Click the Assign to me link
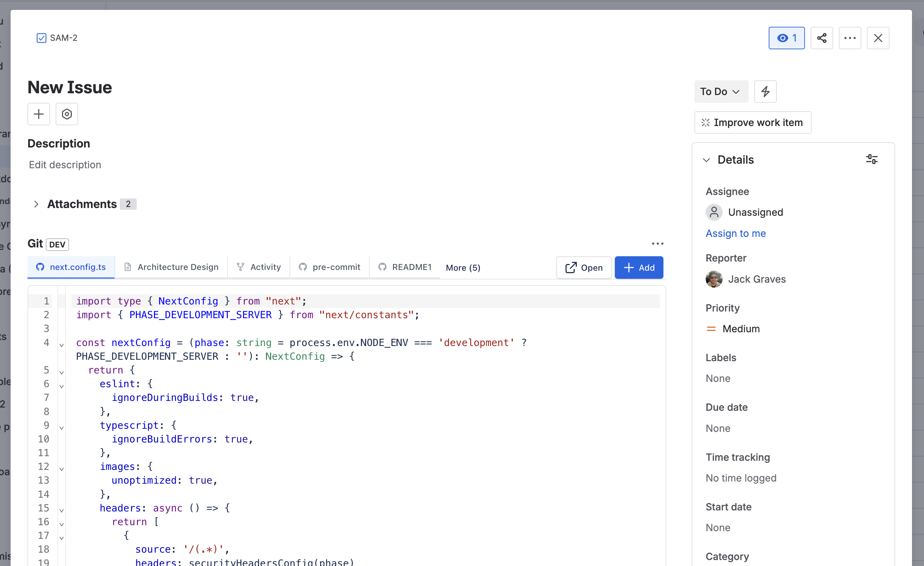 (x=735, y=233)
